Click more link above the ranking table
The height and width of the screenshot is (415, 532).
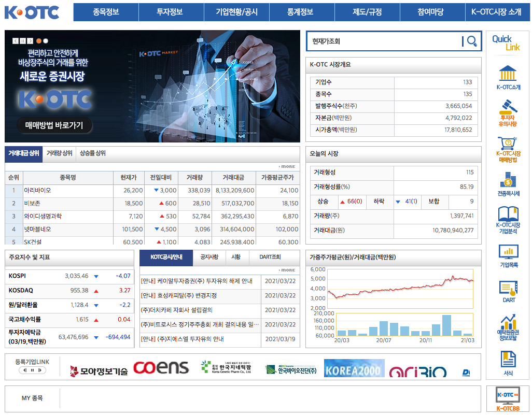[287, 166]
